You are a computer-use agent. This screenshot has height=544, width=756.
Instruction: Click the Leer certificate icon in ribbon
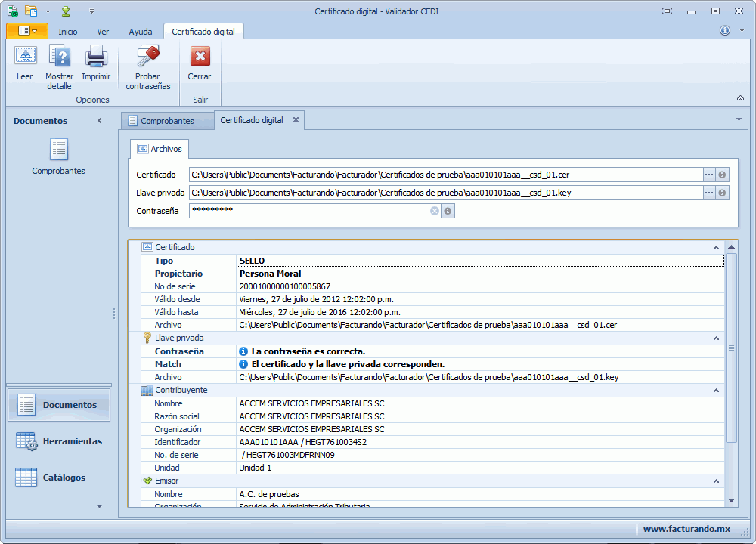pyautogui.click(x=25, y=57)
